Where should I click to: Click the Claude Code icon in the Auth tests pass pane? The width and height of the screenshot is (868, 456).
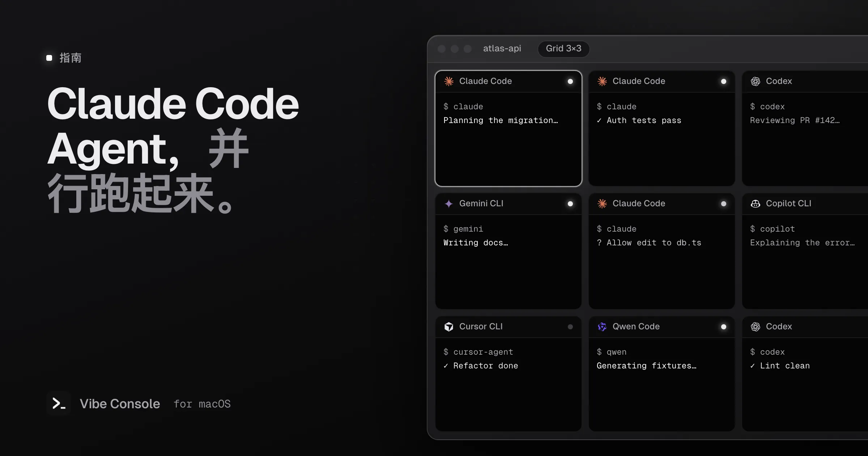(x=602, y=81)
